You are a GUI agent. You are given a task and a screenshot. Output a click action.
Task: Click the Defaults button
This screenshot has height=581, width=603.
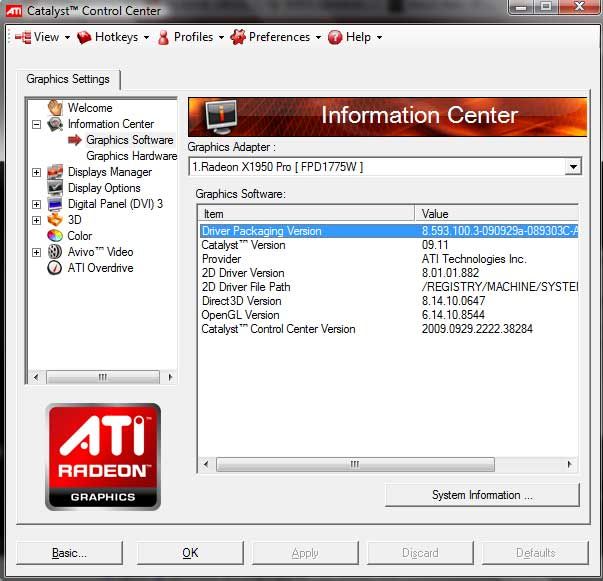[x=535, y=553]
